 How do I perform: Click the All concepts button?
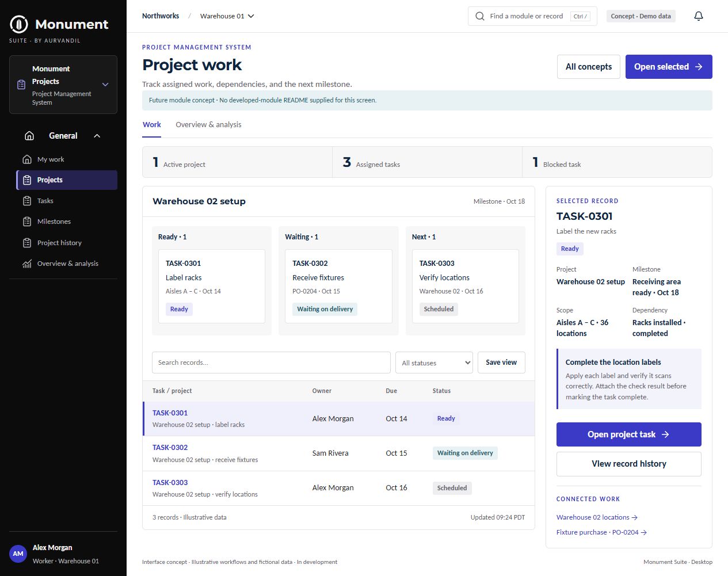pyautogui.click(x=589, y=67)
